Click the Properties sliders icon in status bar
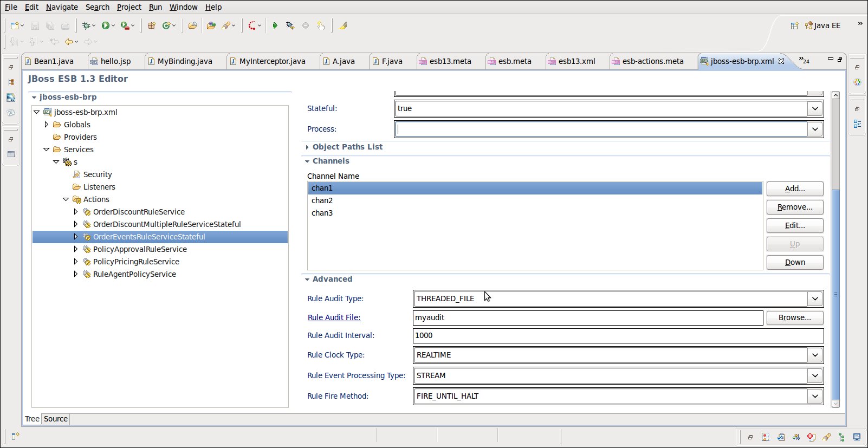The width and height of the screenshot is (868, 448). [x=796, y=437]
